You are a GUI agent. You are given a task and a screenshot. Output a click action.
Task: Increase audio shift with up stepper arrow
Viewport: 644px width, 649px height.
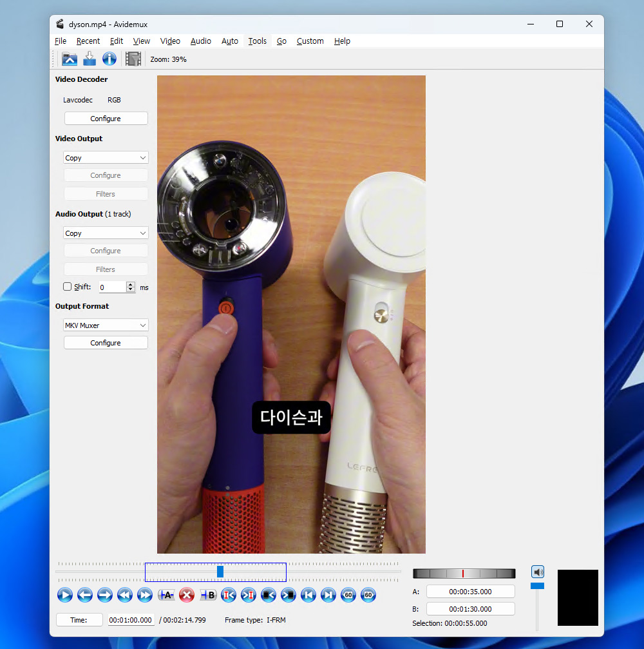pos(131,284)
